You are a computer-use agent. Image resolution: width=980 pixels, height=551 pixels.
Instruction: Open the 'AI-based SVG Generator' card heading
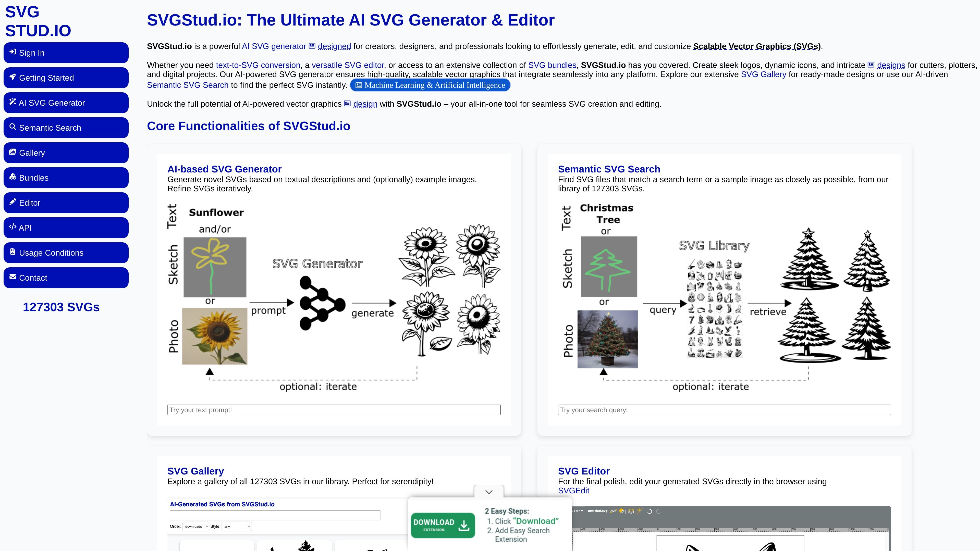(x=225, y=169)
